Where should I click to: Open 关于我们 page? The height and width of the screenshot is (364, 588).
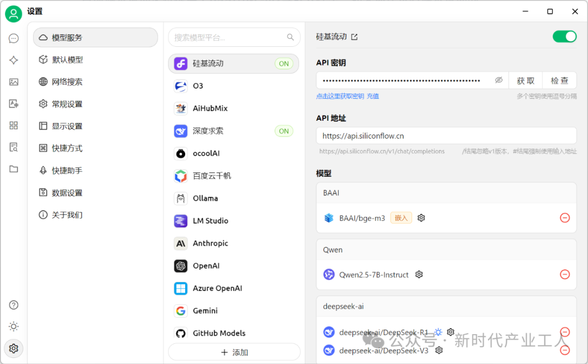pos(96,215)
